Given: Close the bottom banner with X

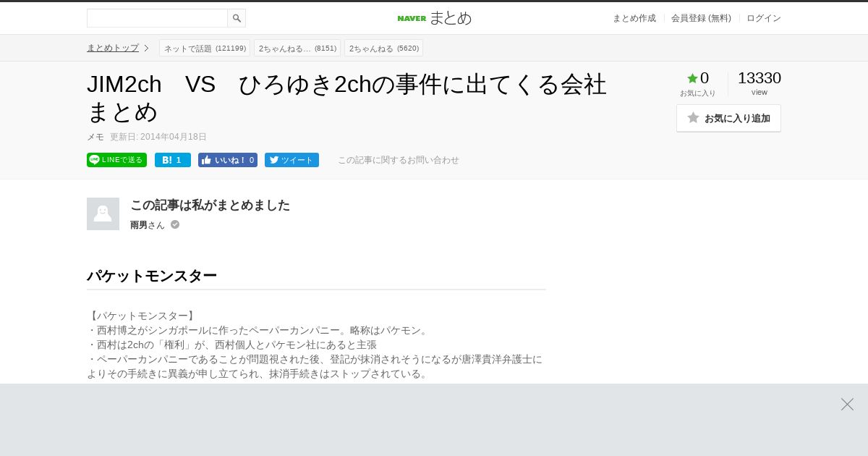Looking at the screenshot, I should 847,404.
